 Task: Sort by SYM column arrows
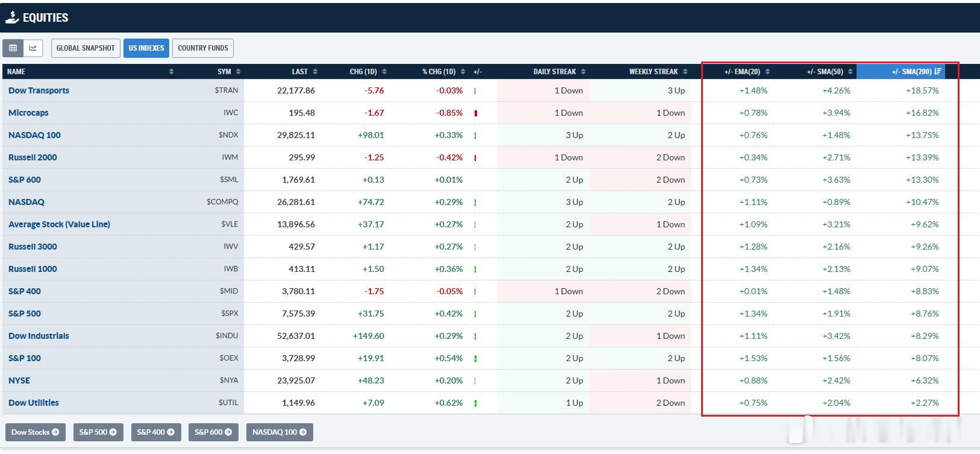[239, 72]
